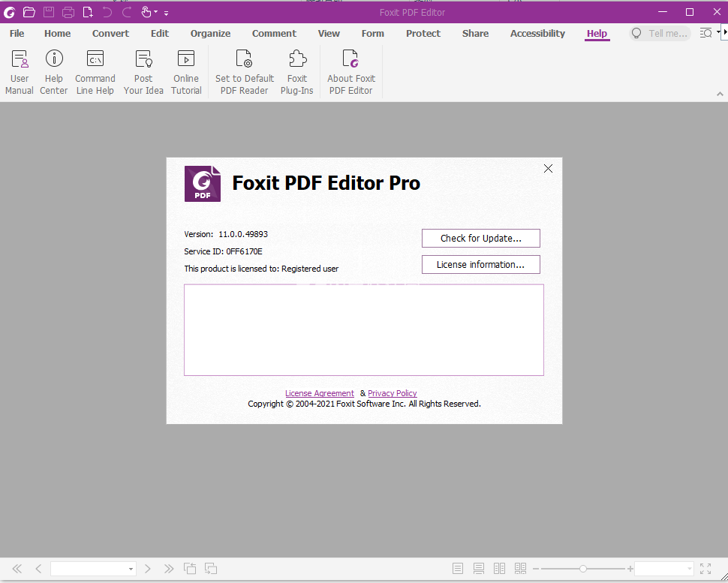Go to the last page

[x=169, y=569]
